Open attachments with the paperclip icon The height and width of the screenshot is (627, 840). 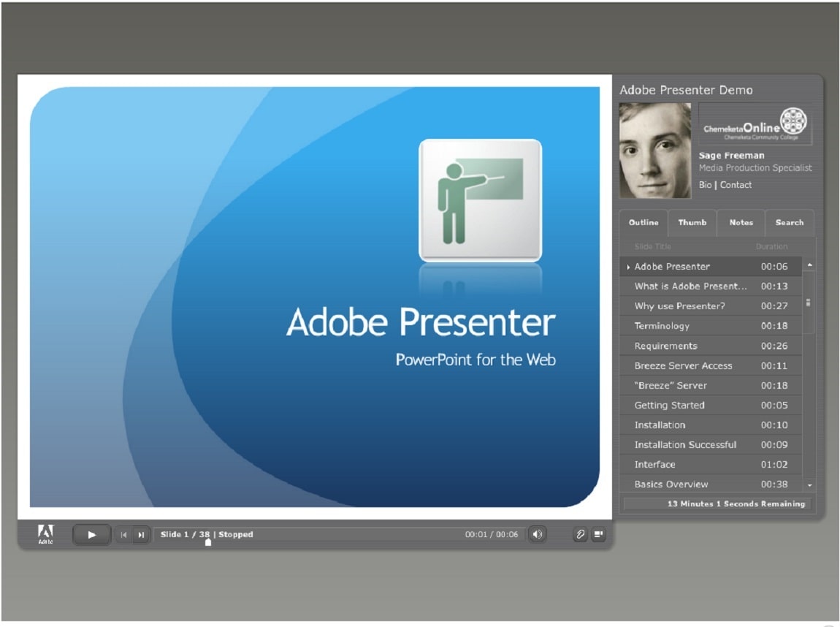click(x=580, y=534)
